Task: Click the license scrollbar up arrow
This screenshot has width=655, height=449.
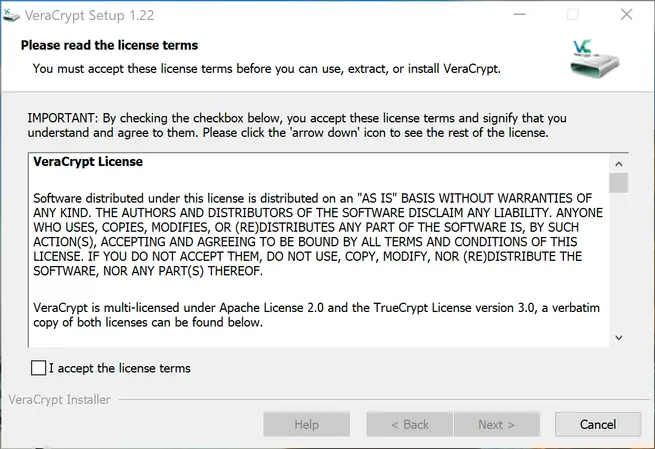Action: (x=619, y=164)
